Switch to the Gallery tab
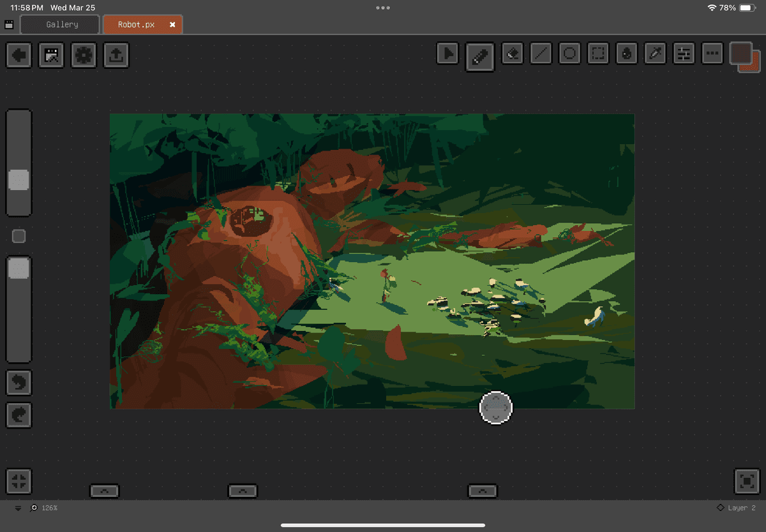The width and height of the screenshot is (766, 532). 61,25
